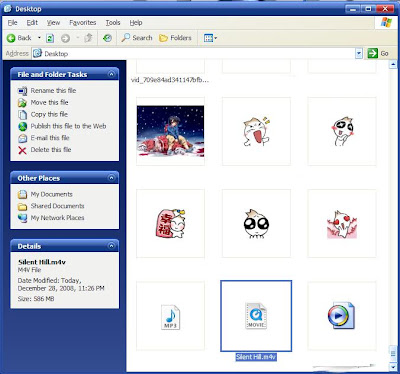
Task: Open the Views dropdown button
Action: click(x=210, y=38)
